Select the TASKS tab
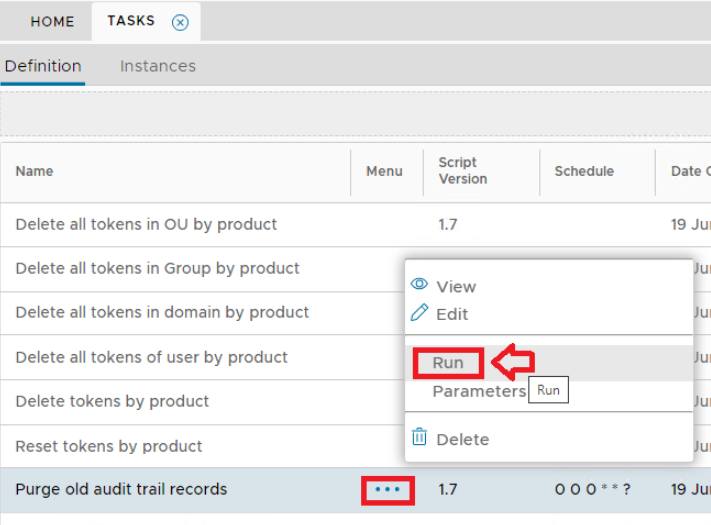711x525 pixels. [x=131, y=21]
